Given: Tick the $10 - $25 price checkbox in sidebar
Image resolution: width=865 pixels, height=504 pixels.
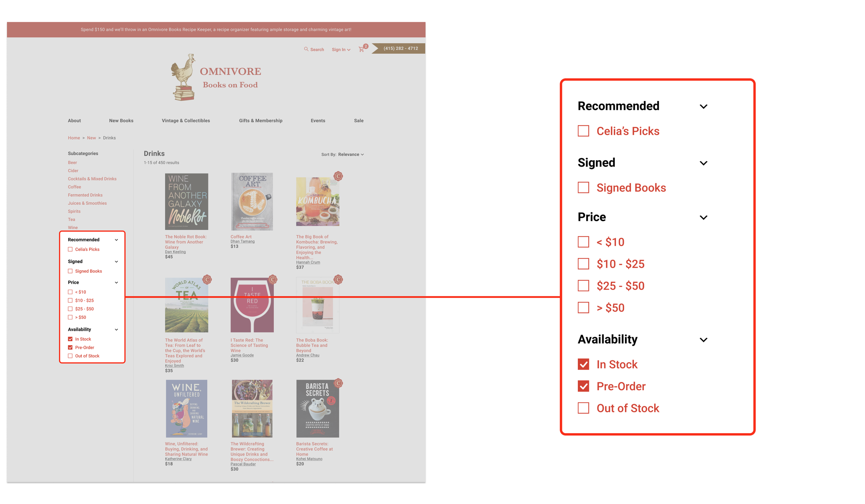Looking at the screenshot, I should pyautogui.click(x=70, y=300).
